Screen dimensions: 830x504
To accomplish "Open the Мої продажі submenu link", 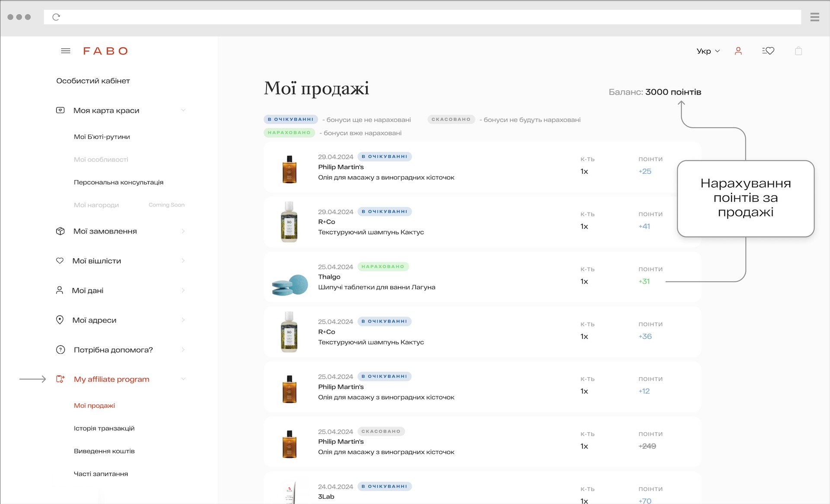I will point(94,405).
